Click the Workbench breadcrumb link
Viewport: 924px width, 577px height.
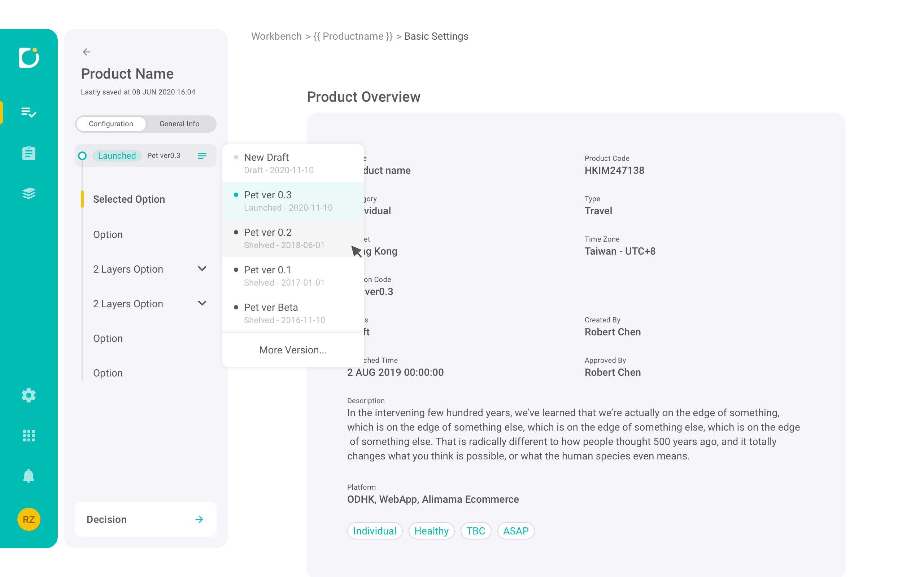tap(276, 36)
